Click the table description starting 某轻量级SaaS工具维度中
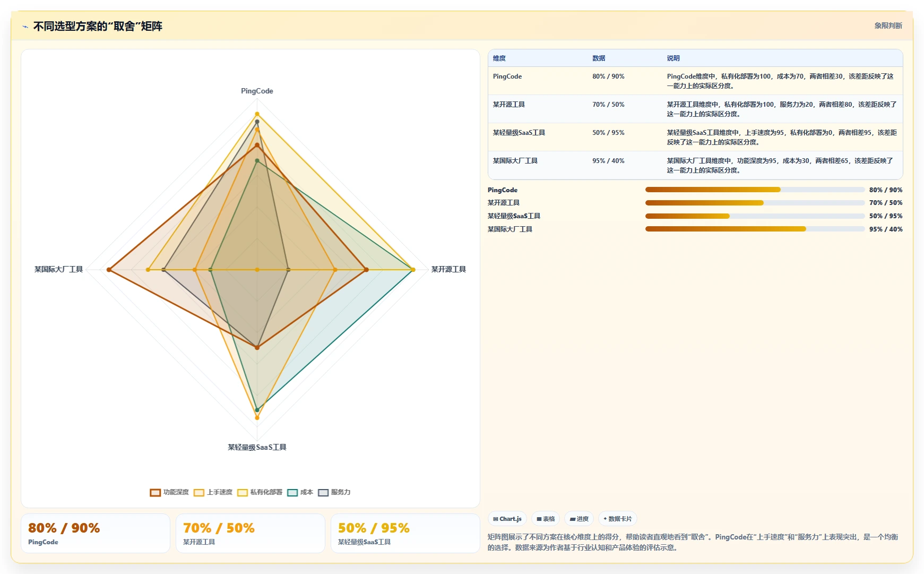Viewport: 924px width, 574px height. coord(781,138)
